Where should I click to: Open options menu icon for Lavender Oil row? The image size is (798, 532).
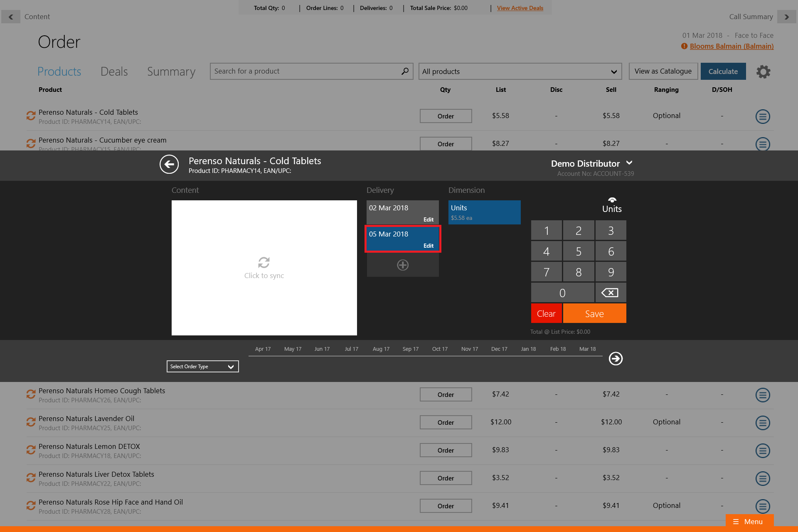(763, 423)
